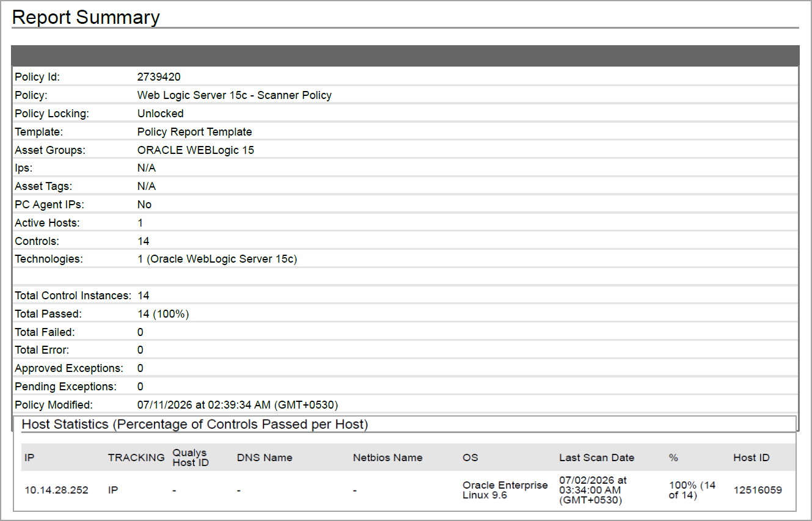This screenshot has height=521, width=812.
Task: Select the "Total Failed:" label
Action: (x=45, y=332)
